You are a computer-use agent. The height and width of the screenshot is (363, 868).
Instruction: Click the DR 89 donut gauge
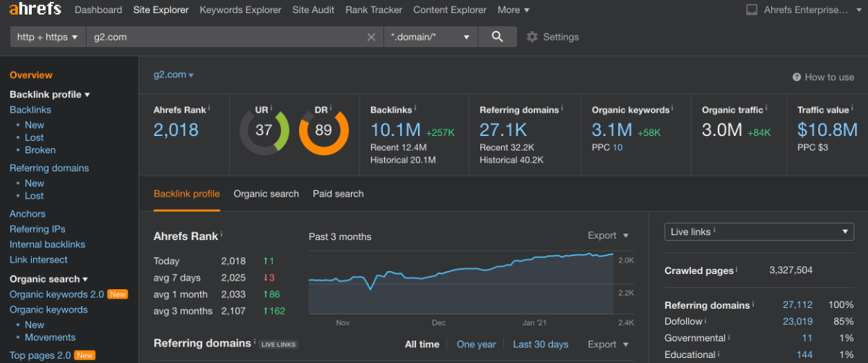pos(324,131)
